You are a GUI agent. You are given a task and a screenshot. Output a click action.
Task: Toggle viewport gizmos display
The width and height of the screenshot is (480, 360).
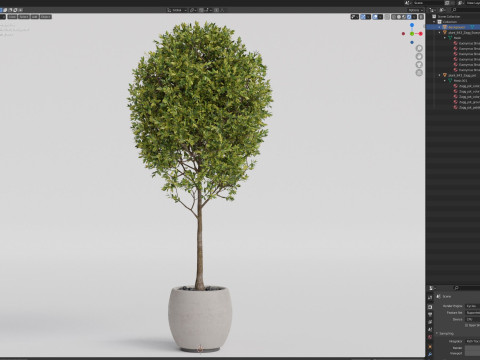(363, 17)
